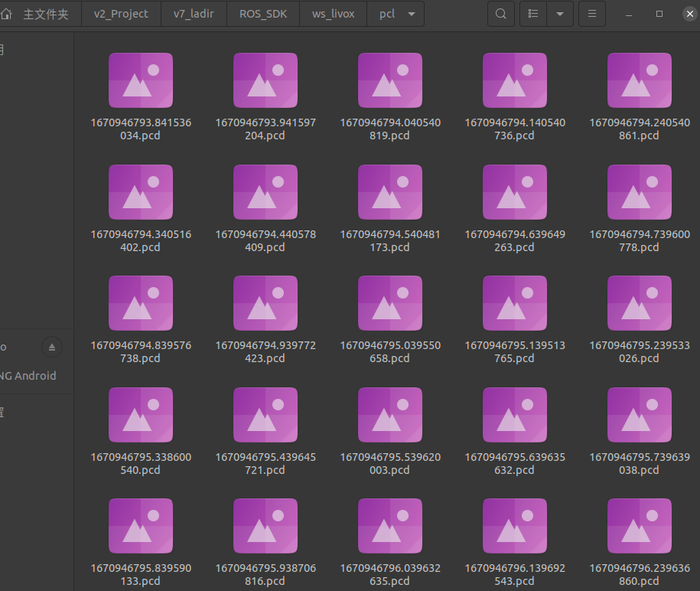The image size is (700, 591).
Task: Select file icon 1670946795.239533026.pcd
Action: (x=640, y=303)
